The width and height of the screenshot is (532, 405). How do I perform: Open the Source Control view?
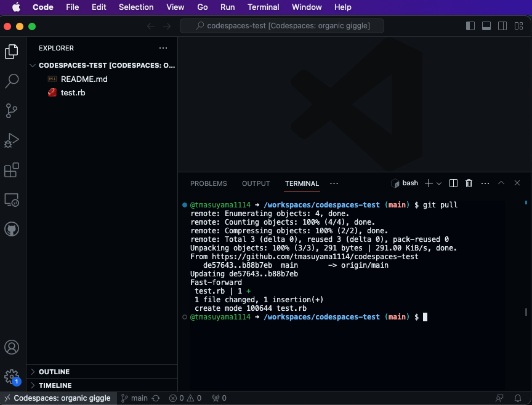[x=12, y=111]
